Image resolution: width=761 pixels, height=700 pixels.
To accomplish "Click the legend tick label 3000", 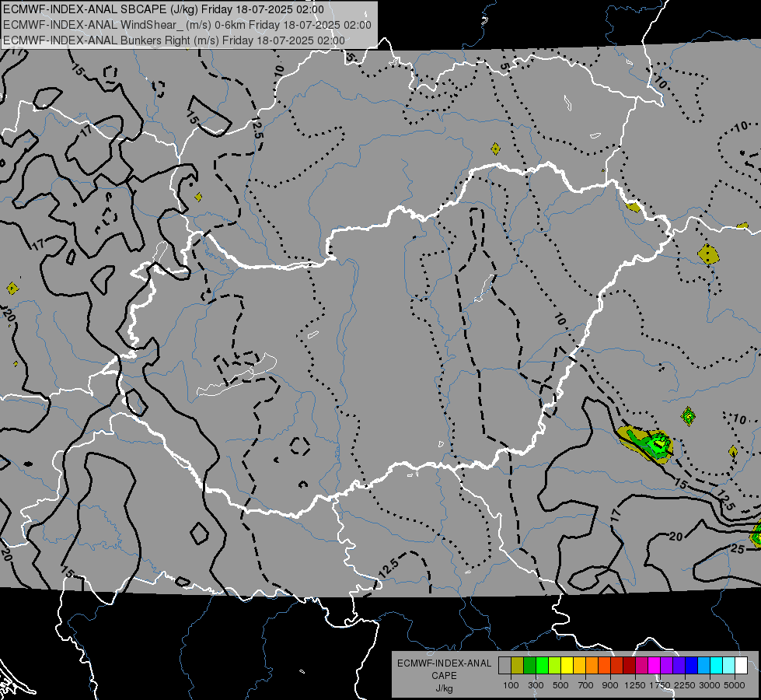I will click(710, 685).
